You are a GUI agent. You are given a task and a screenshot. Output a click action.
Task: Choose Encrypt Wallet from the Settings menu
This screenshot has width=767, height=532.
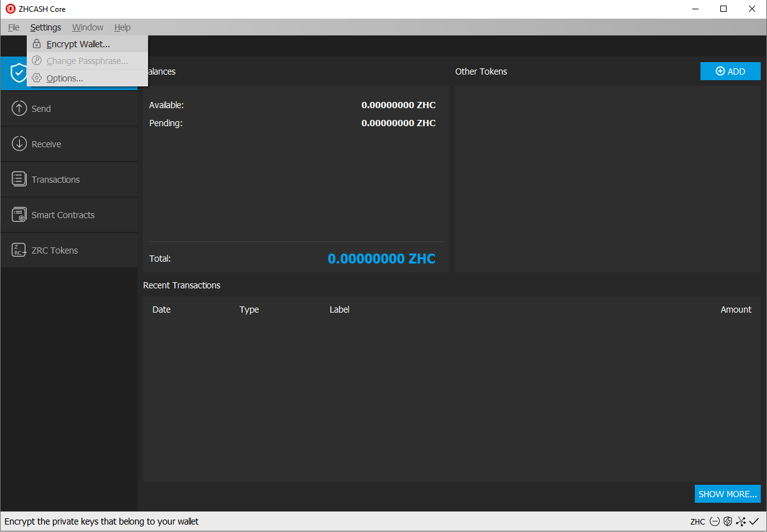[87, 44]
